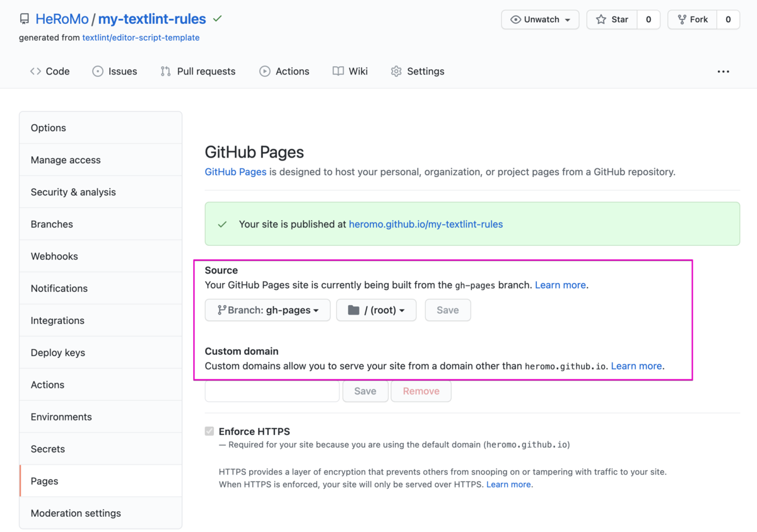Open the heromo.github.io/my-textlint-rules link
Image resolution: width=757 pixels, height=532 pixels.
click(425, 224)
